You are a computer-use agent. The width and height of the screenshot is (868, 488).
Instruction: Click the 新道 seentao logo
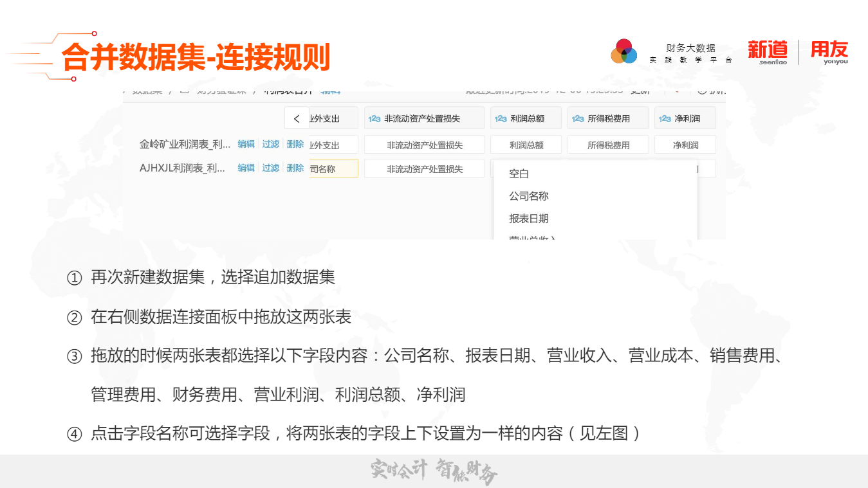pyautogui.click(x=768, y=53)
